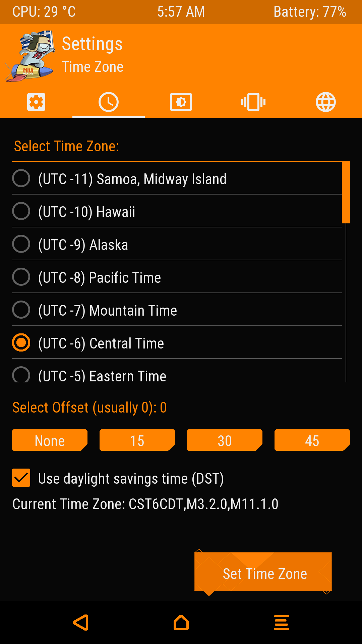Select Mountain Time UTC -7
The height and width of the screenshot is (644, 362).
click(107, 310)
